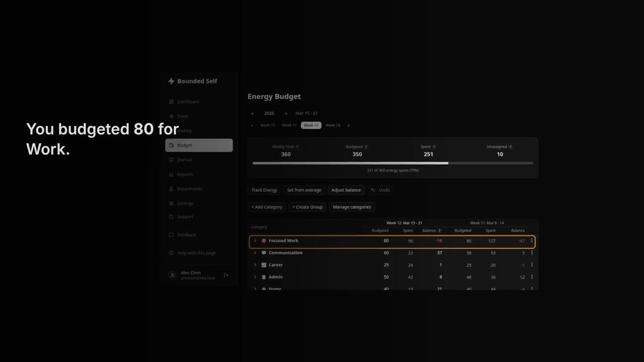This screenshot has height=362, width=644.
Task: Click the Focused Work red circle icon
Action: (264, 241)
